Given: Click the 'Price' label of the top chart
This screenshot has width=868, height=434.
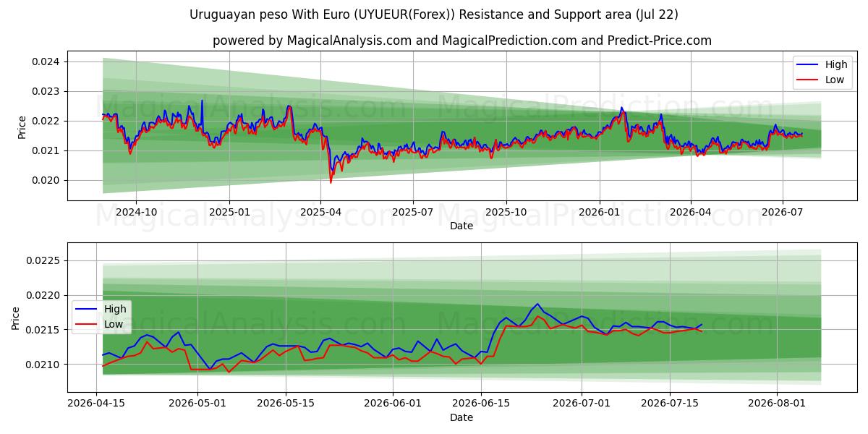Looking at the screenshot, I should click(x=22, y=127).
